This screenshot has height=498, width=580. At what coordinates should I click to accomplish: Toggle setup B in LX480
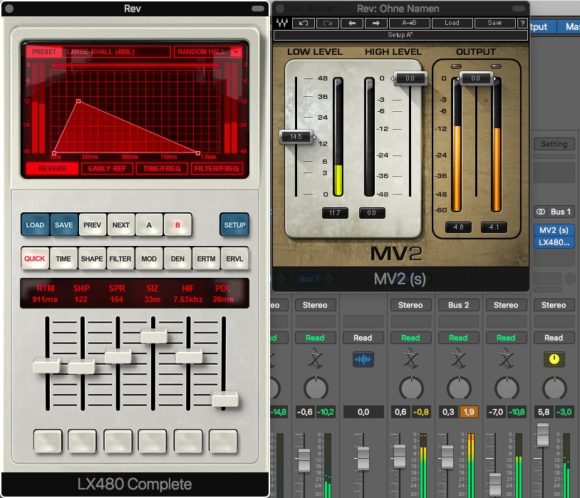178,225
